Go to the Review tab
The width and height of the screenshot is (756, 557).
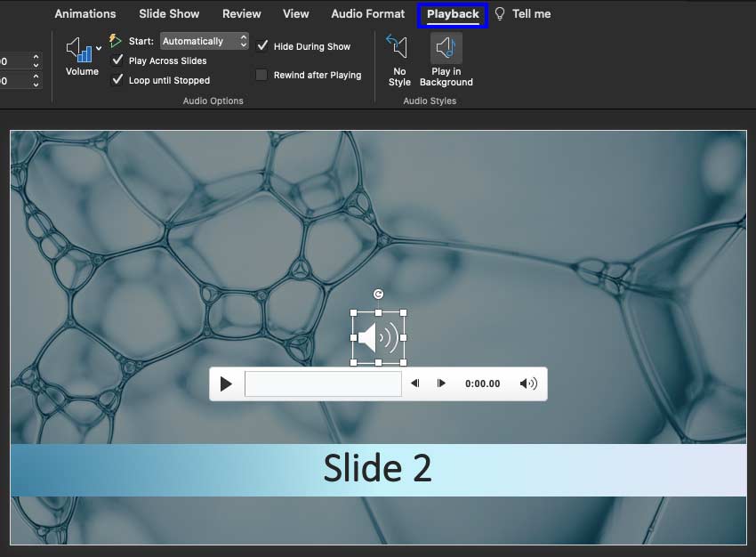coord(241,13)
